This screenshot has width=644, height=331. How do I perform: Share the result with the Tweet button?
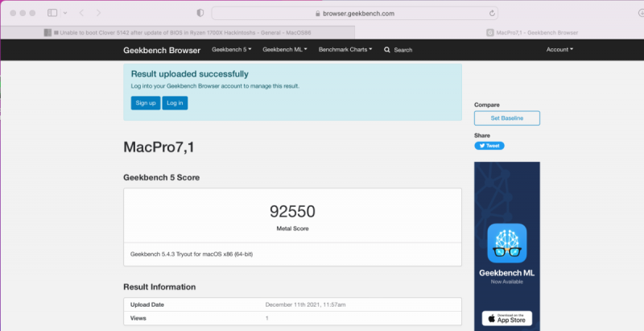pos(489,146)
